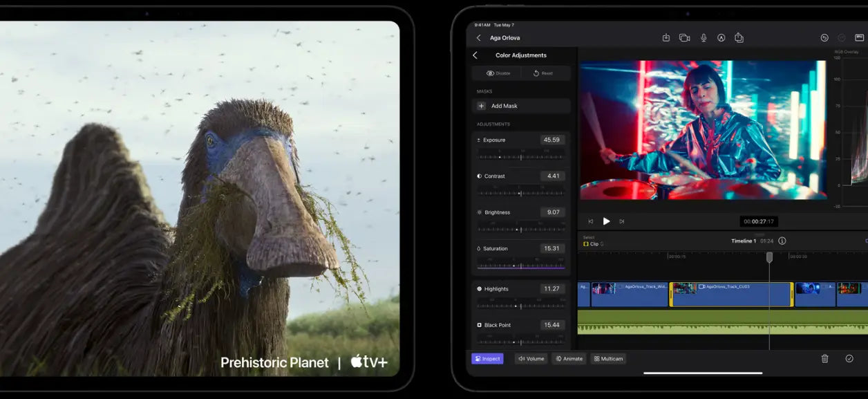868x399 pixels.
Task: Adjust the Brightness slider
Action: click(521, 229)
